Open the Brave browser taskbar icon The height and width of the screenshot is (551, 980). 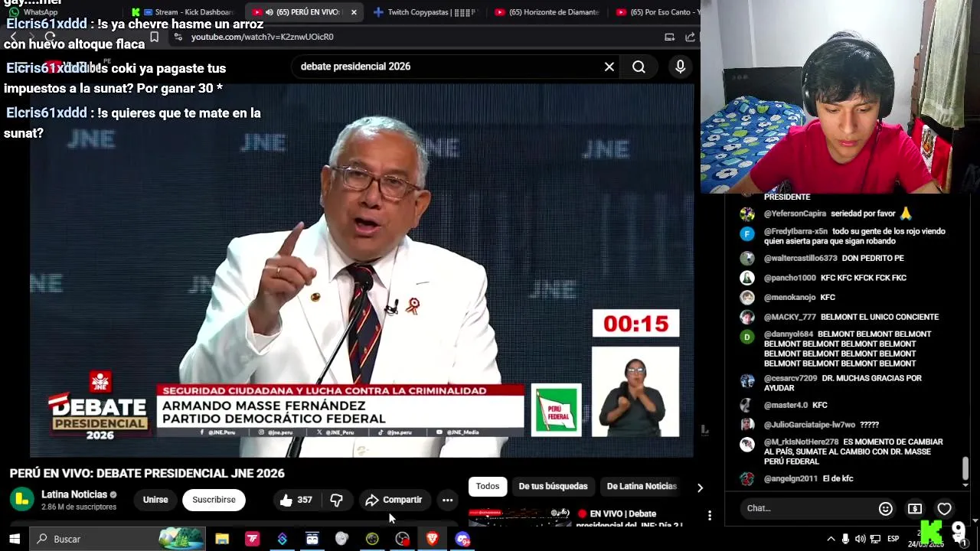(432, 539)
